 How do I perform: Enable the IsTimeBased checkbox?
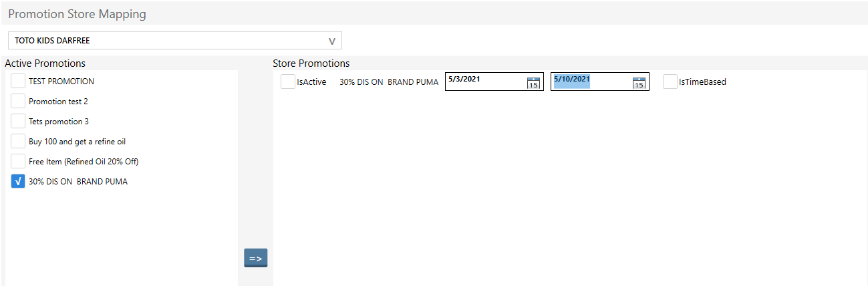[670, 82]
